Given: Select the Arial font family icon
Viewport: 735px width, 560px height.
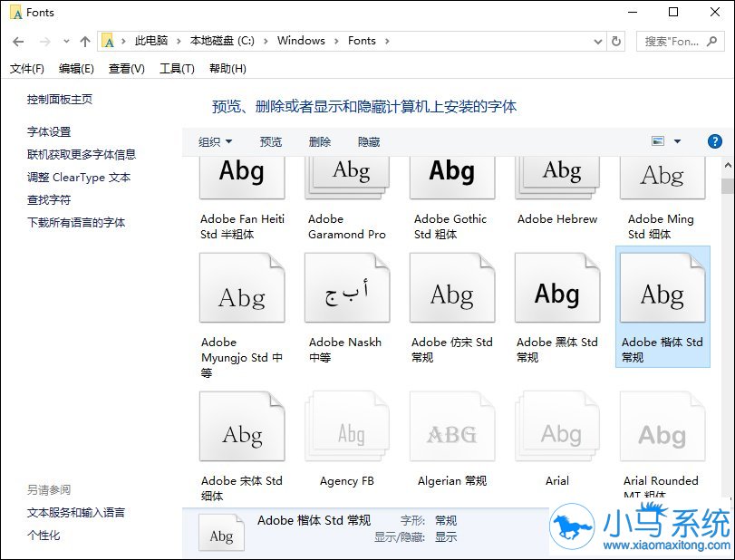Looking at the screenshot, I should pyautogui.click(x=556, y=427).
